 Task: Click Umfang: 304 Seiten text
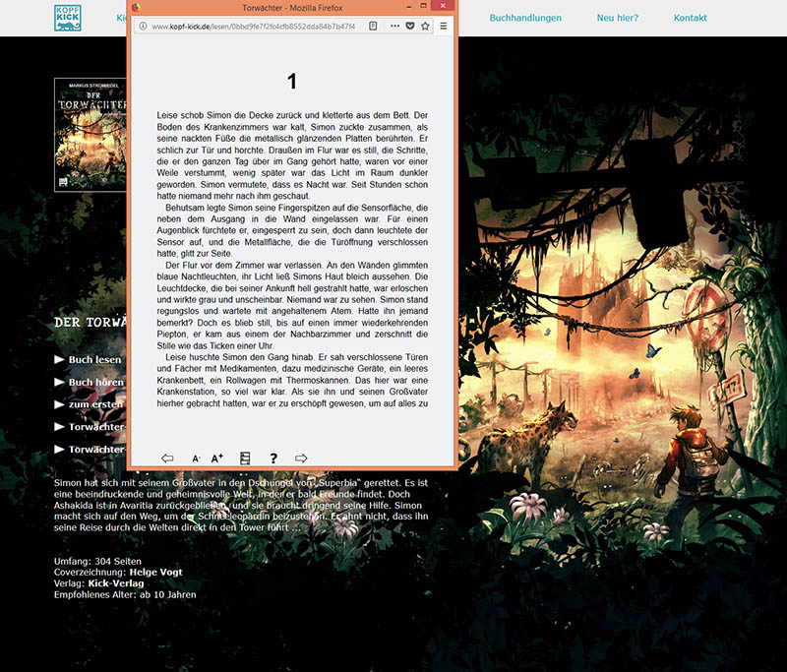[x=97, y=561]
